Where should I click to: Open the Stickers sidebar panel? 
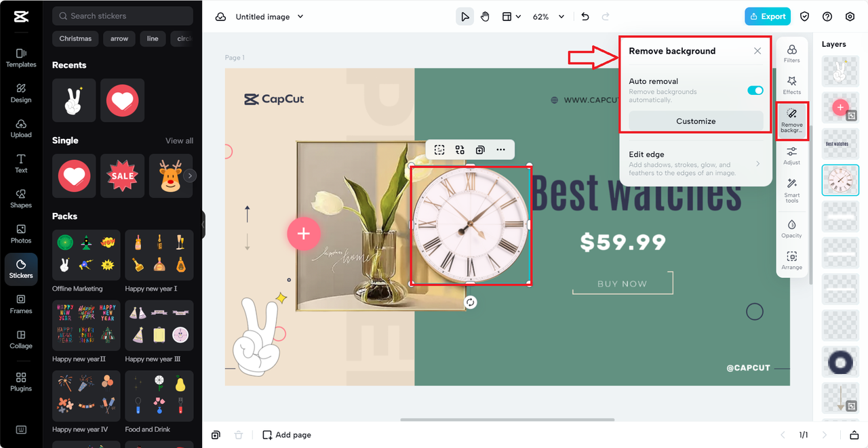click(21, 269)
